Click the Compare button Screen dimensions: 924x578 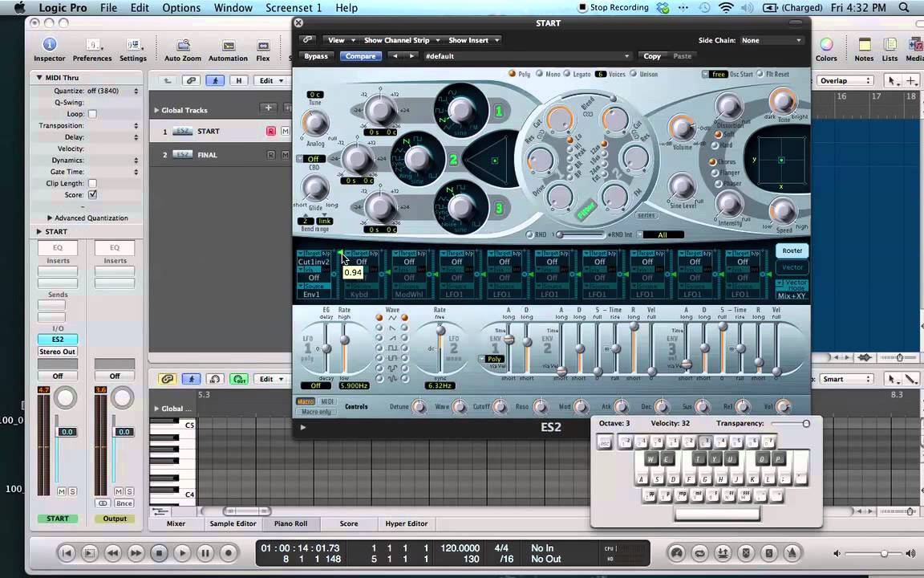(361, 56)
